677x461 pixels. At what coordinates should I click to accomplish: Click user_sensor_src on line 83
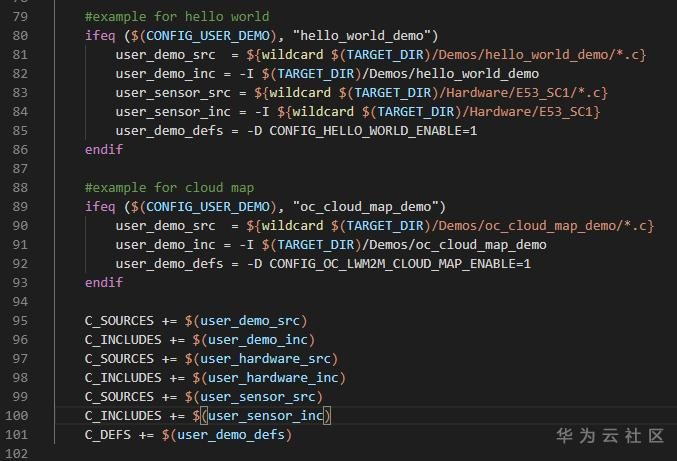[173, 93]
